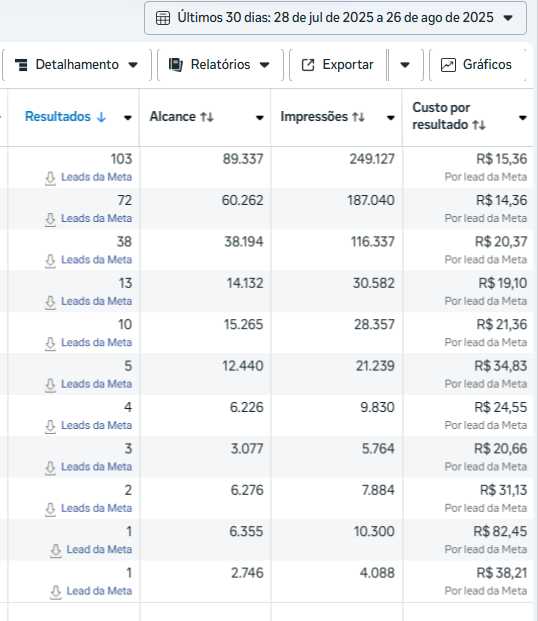
Task: Click Leads da Meta link under 5 results
Action: pos(96,384)
